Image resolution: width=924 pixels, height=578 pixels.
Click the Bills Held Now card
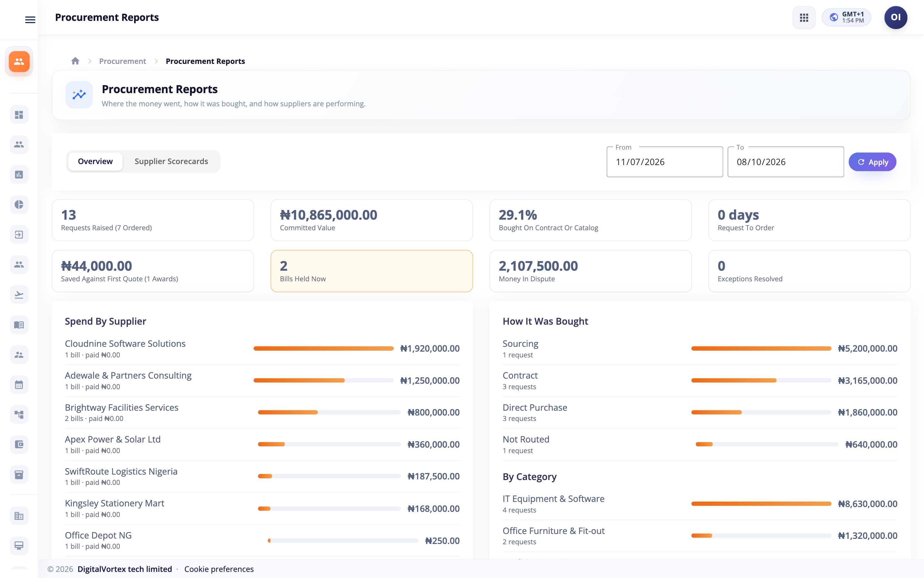coord(372,271)
